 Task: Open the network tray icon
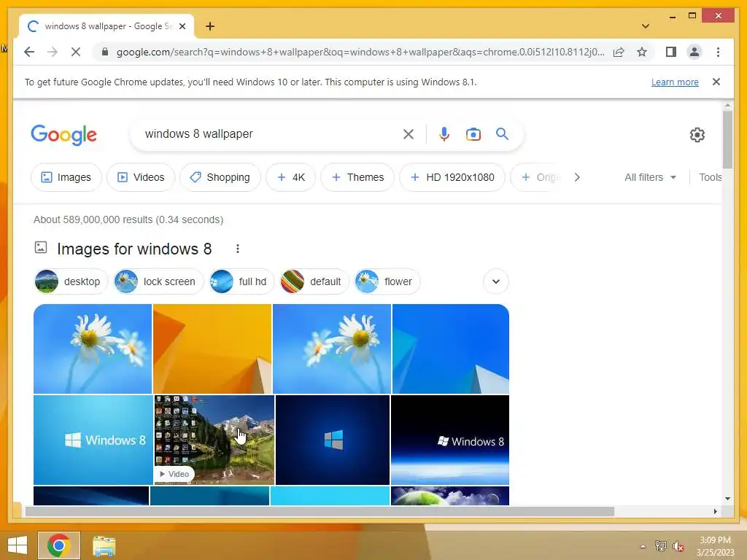pyautogui.click(x=660, y=545)
